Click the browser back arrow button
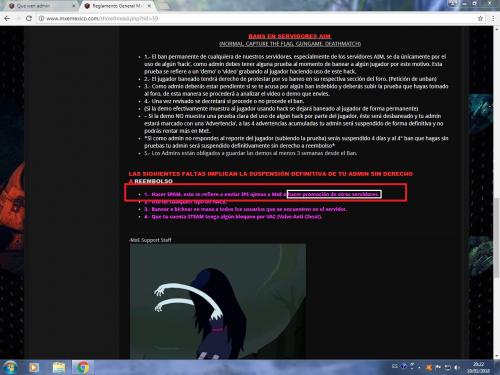The image size is (500, 375). click(x=7, y=19)
